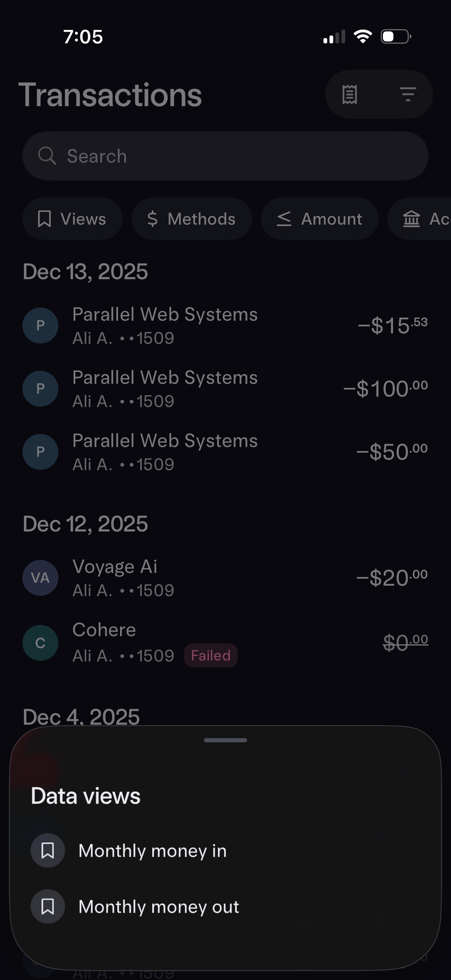Open the Views filter chip
Viewport: 451px width, 980px height.
(72, 219)
